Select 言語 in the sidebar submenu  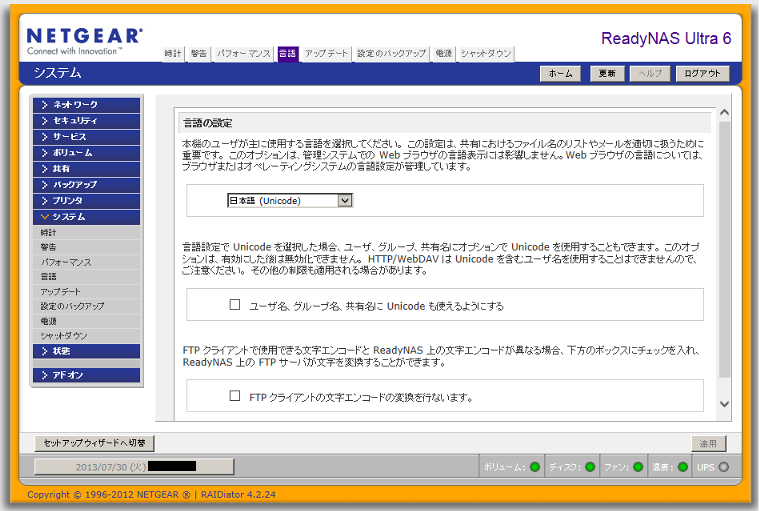click(x=86, y=277)
